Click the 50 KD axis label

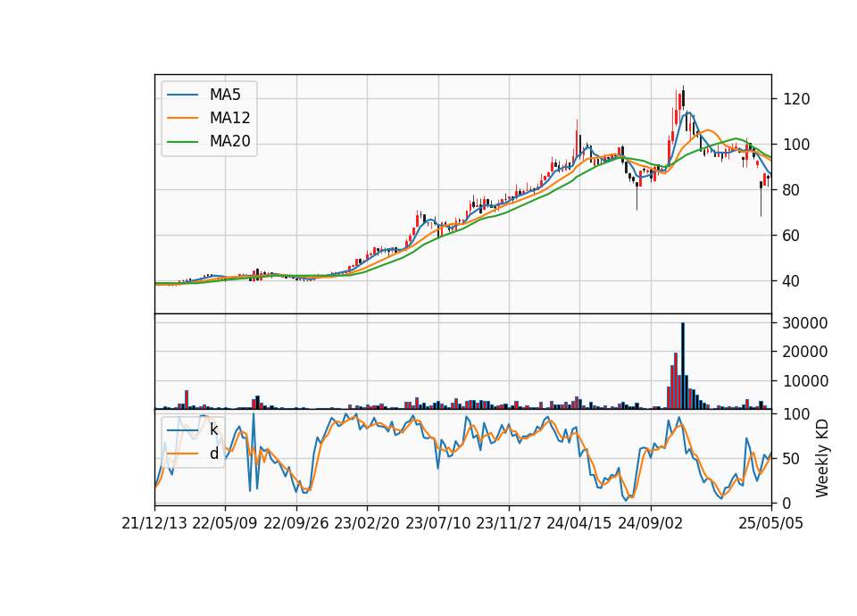[x=792, y=459]
